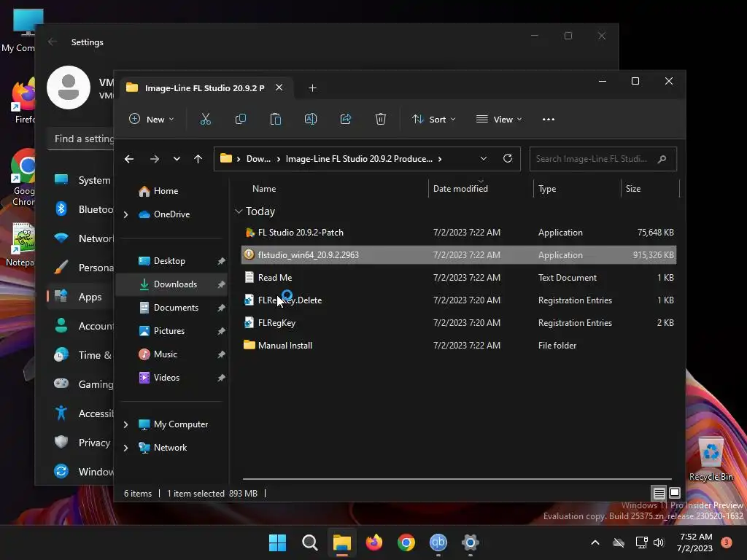Click the volume icon in system tray
The image size is (747, 560).
coord(659,542)
